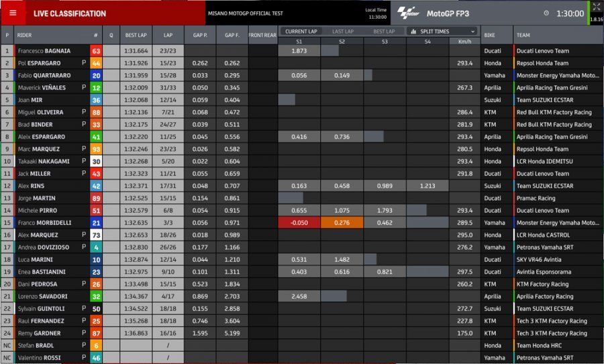Viewport: 604px width, 364px height.
Task: Click rider name Lorenzo SAVADORI
Action: (42, 297)
